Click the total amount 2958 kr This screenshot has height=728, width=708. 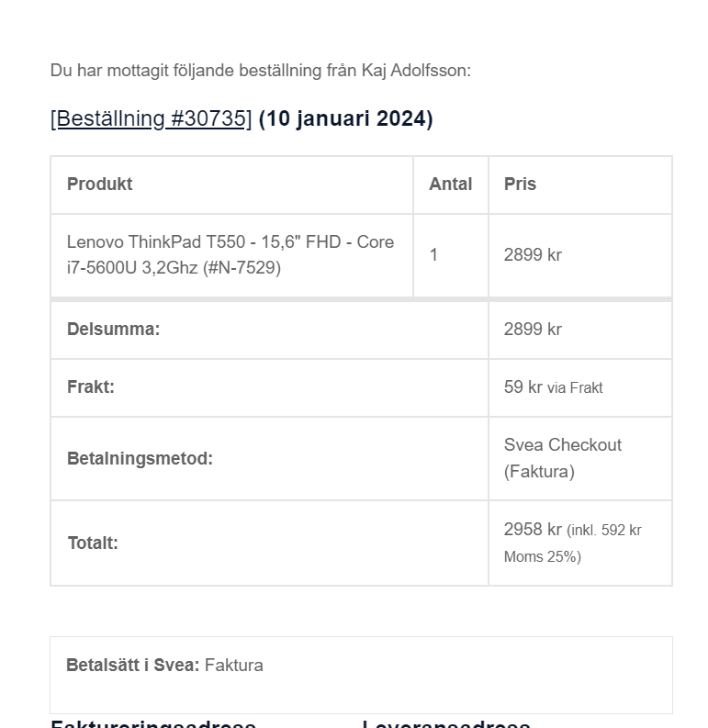(x=533, y=530)
